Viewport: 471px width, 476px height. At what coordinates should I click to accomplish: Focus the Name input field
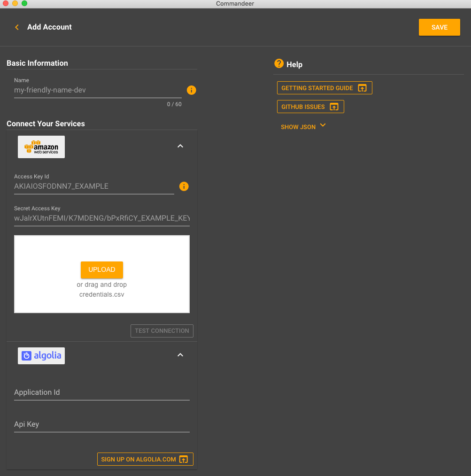click(98, 90)
